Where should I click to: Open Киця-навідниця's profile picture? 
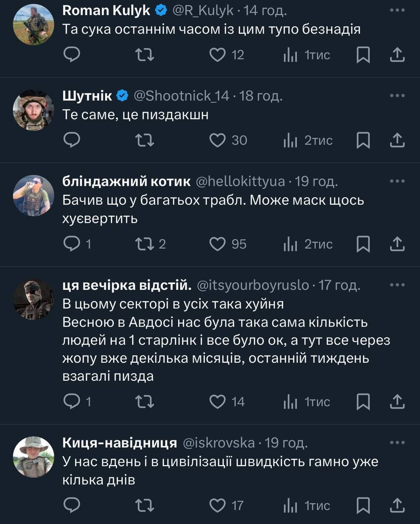[x=34, y=457]
